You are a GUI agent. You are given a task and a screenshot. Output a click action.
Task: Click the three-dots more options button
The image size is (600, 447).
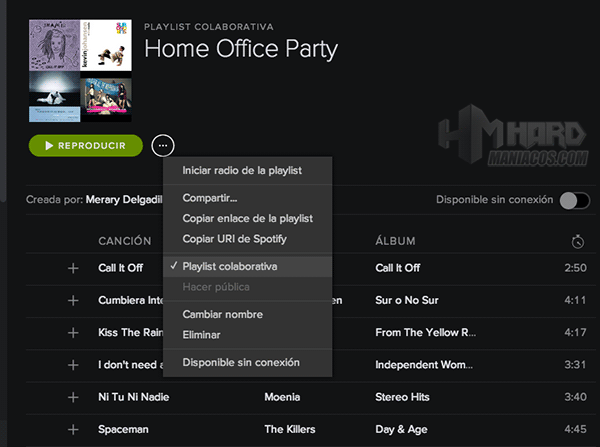click(x=162, y=146)
